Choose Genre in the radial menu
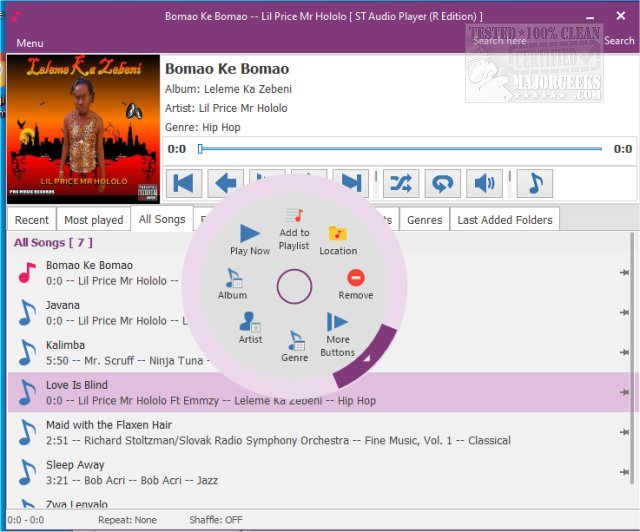 point(295,345)
